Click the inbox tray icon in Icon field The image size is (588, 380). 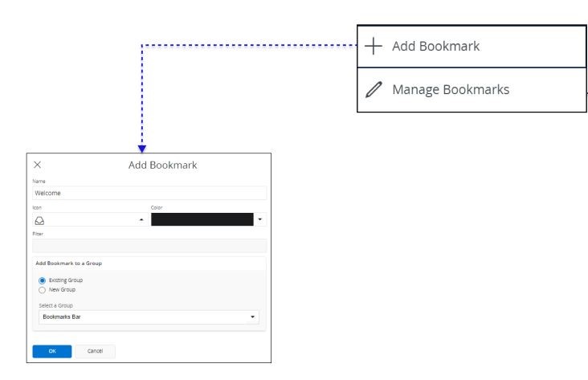point(39,220)
